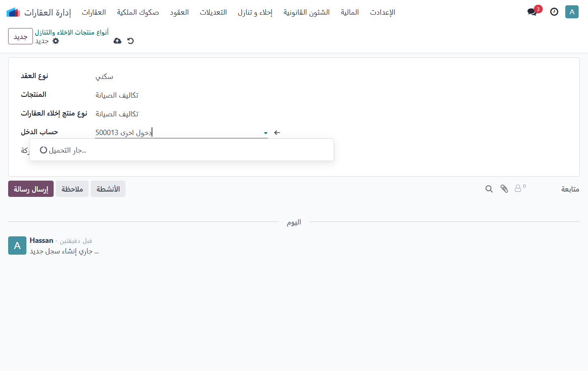Click the app title إدارة العقارات
Viewport: 588px width, 371px height.
click(48, 12)
